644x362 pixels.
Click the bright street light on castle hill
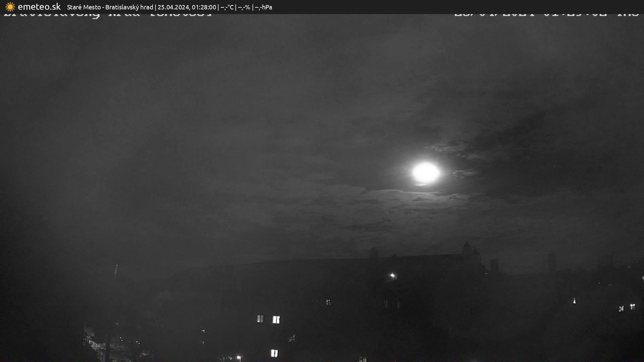pos(392,276)
